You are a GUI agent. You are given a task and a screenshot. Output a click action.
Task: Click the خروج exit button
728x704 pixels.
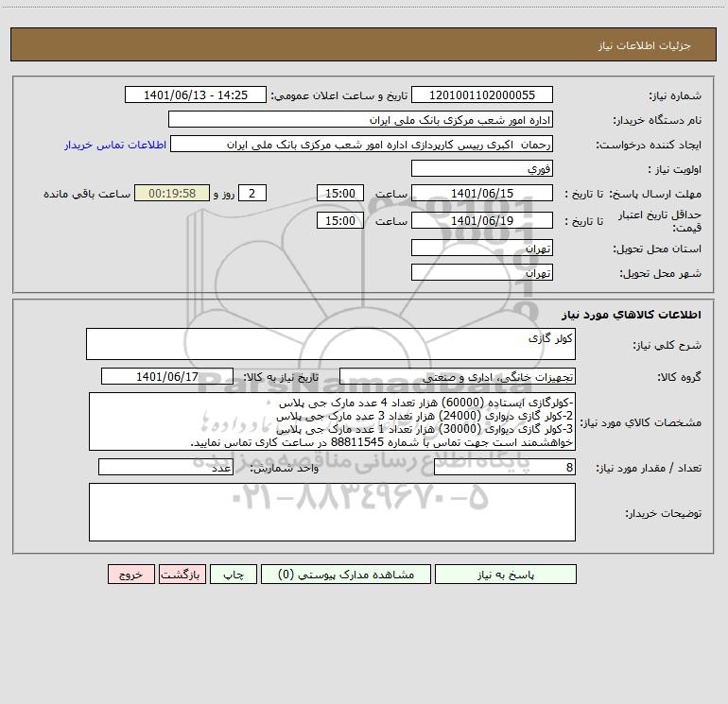tap(130, 575)
